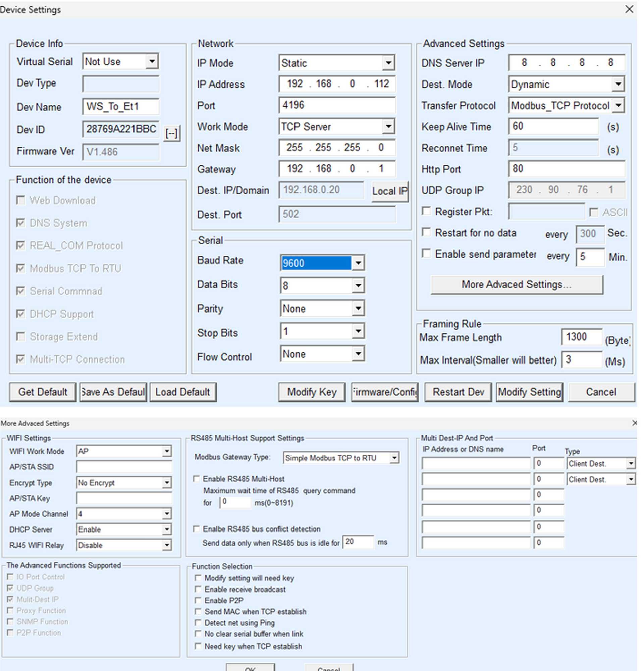Click the Dev Name text field
Image resolution: width=644 pixels, height=671 pixels.
point(120,107)
